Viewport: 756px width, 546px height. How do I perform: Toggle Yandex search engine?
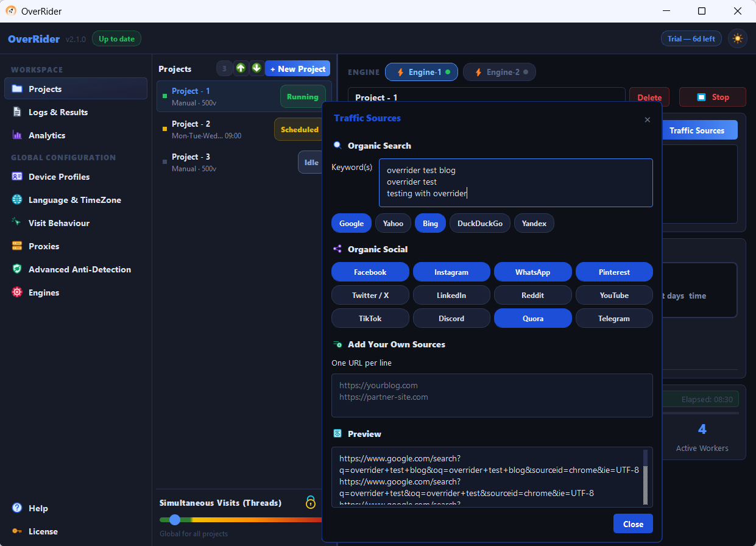pyautogui.click(x=534, y=224)
